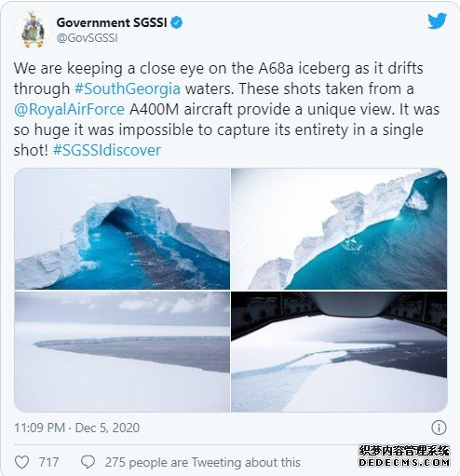
Task: Click the reply speech bubble icon
Action: [x=88, y=462]
